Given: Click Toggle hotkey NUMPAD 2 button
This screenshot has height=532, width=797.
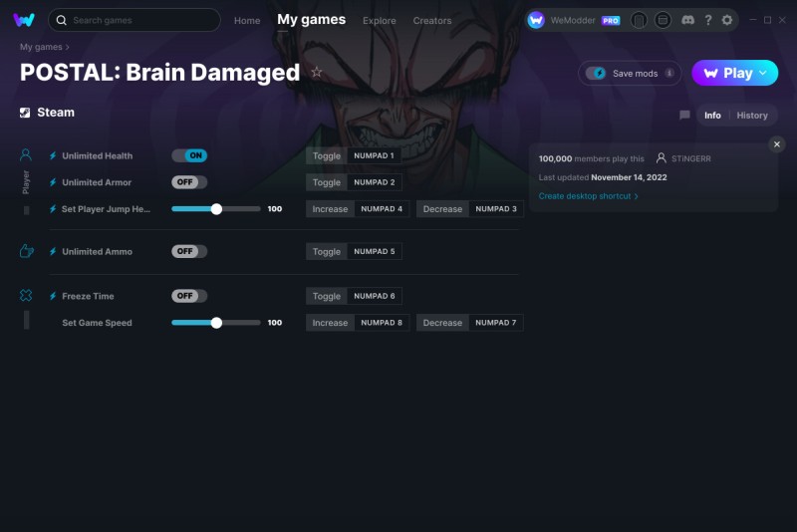Looking at the screenshot, I should pyautogui.click(x=354, y=182).
